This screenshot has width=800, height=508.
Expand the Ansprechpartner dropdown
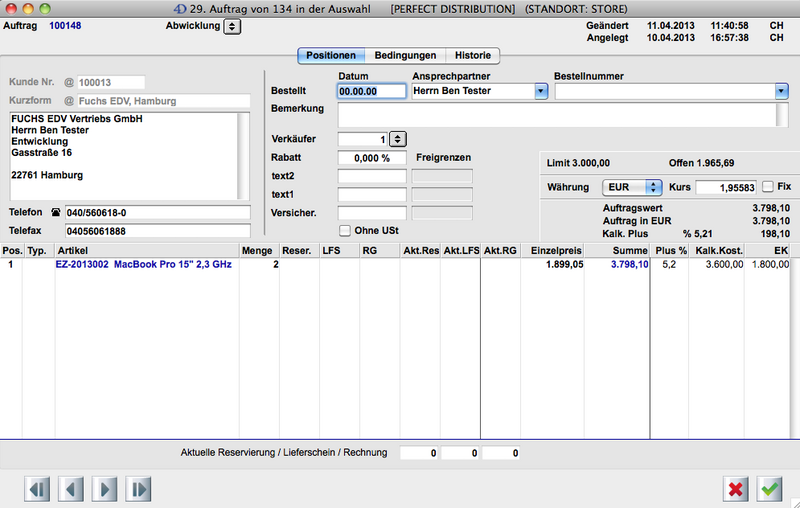click(541, 91)
